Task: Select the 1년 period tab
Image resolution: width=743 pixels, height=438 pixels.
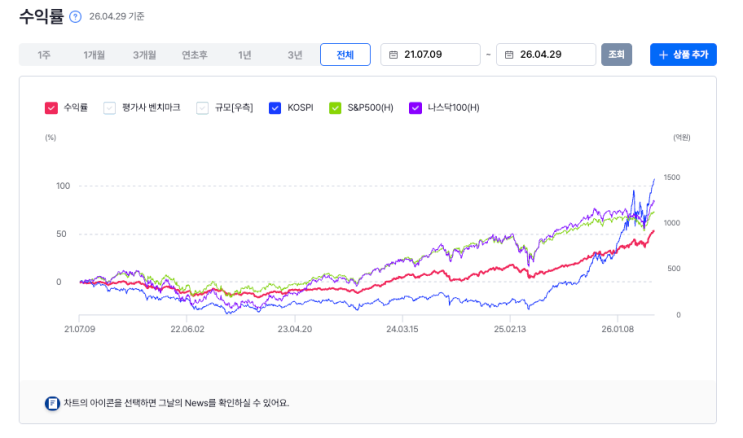Action: coord(245,55)
